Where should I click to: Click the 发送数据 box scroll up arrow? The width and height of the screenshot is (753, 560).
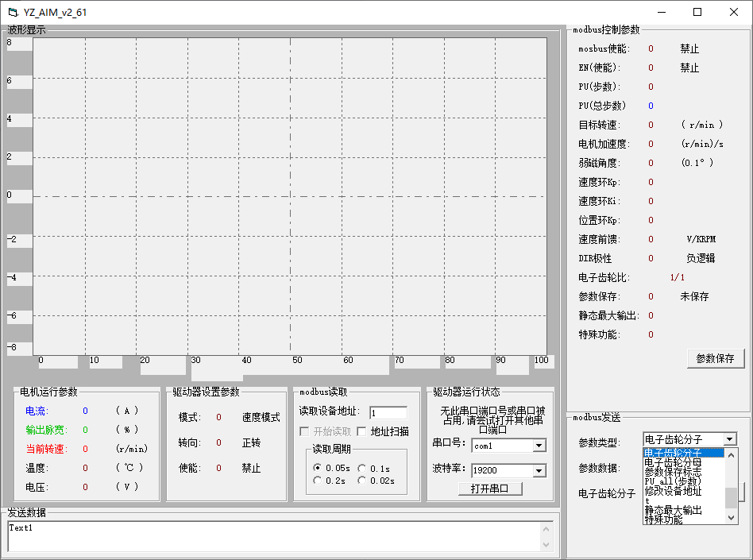[546, 529]
